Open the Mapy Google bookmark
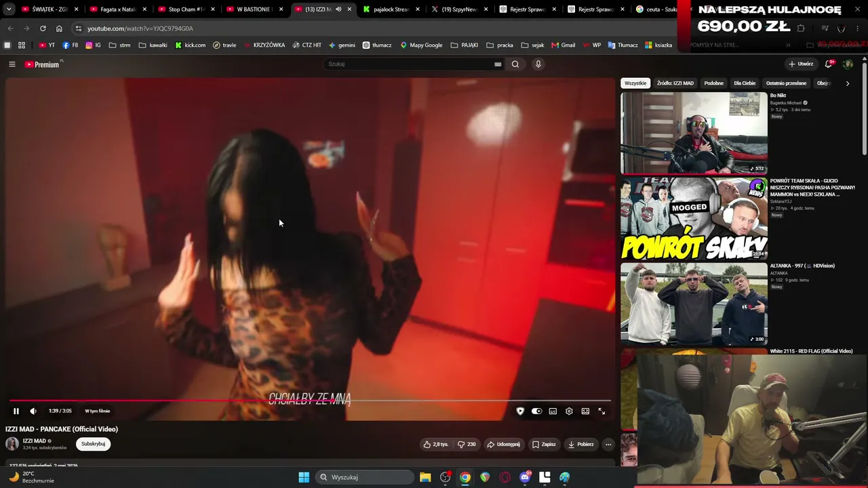This screenshot has width=868, height=488. coord(421,45)
